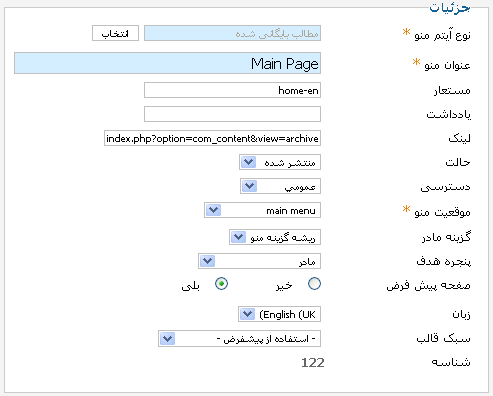
Task: Click the ID value 122
Action: (x=313, y=363)
